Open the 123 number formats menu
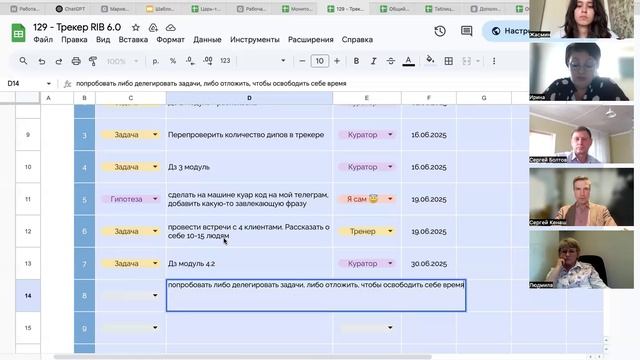Screen dimensions: 640x360 coord(225,61)
